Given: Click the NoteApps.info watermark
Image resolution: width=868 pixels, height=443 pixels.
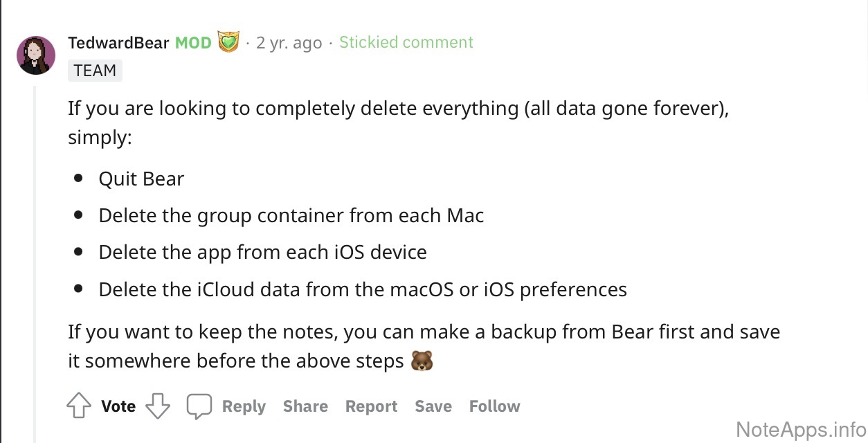Looking at the screenshot, I should click(x=801, y=429).
